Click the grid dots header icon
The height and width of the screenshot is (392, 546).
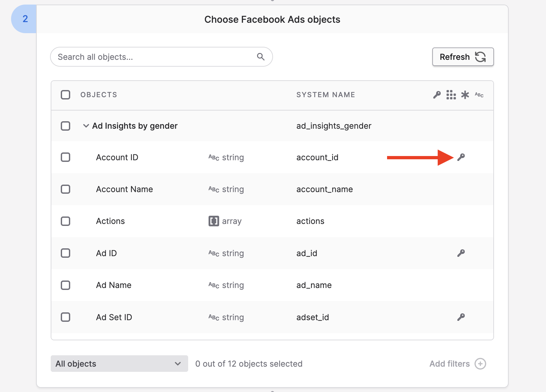click(x=451, y=95)
